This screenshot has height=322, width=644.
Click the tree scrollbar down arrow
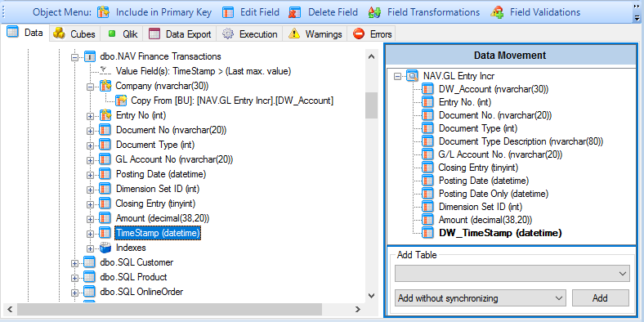point(371,295)
